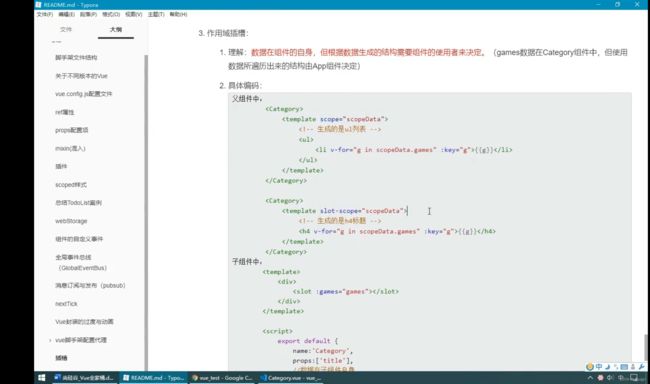Go to vue.config.js配置文件 outline entry
650x384 pixels.
pyautogui.click(x=83, y=94)
